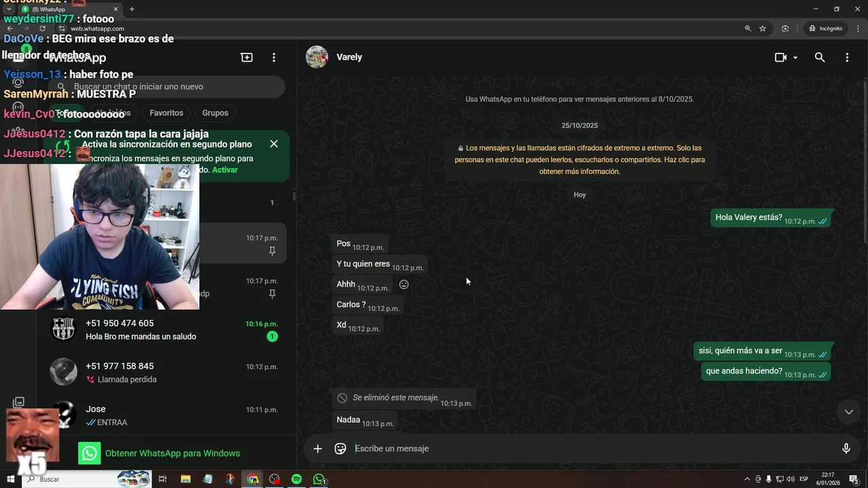
Task: Open the Chrome taskbar icon
Action: pyautogui.click(x=252, y=479)
